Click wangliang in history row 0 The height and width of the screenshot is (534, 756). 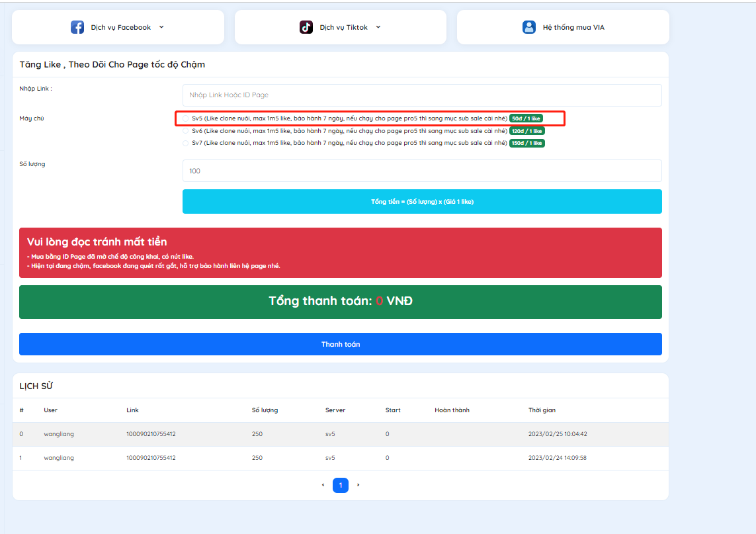(x=59, y=434)
